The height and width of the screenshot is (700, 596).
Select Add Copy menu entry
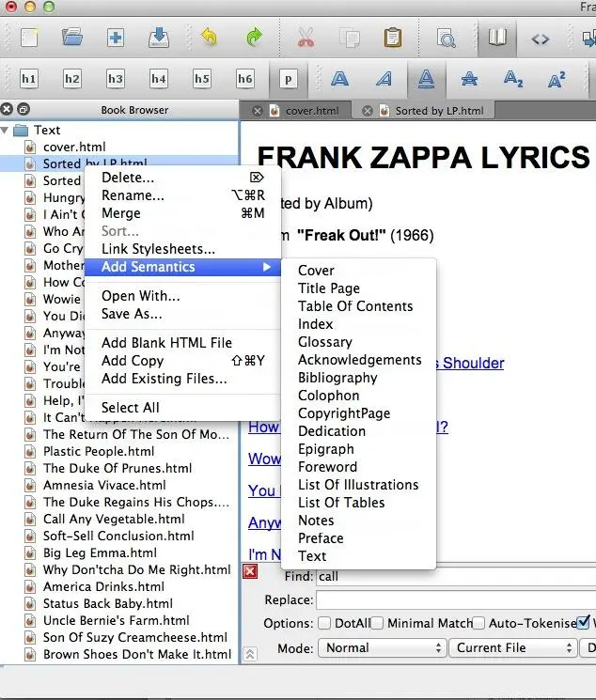(182, 361)
